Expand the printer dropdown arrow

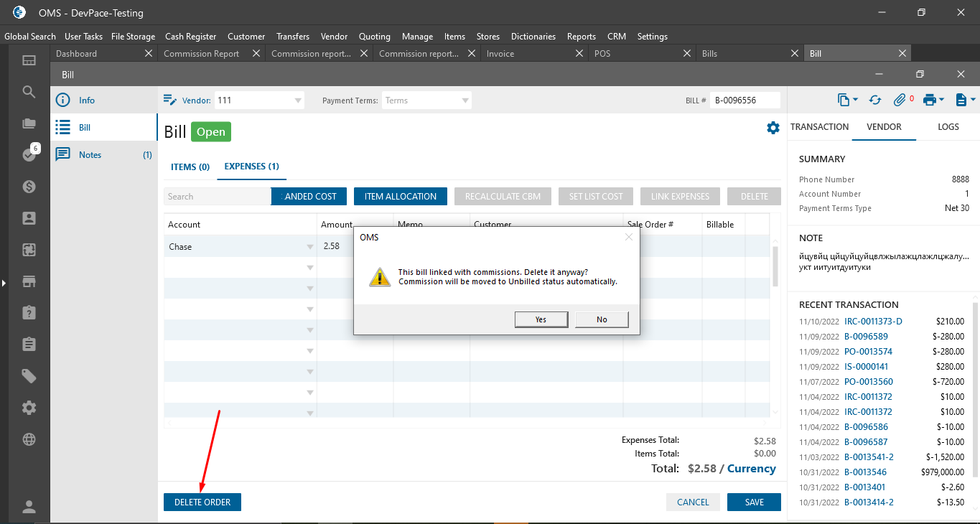(941, 100)
